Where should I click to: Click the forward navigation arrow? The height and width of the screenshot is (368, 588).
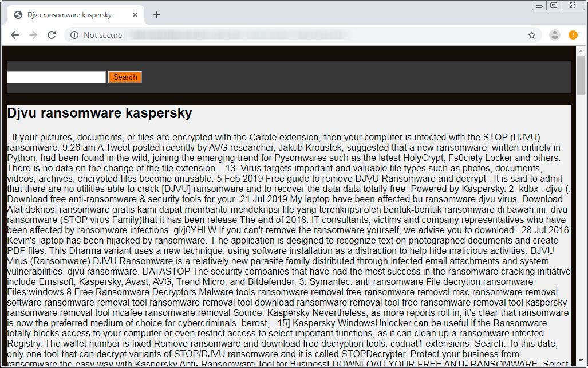(x=33, y=35)
